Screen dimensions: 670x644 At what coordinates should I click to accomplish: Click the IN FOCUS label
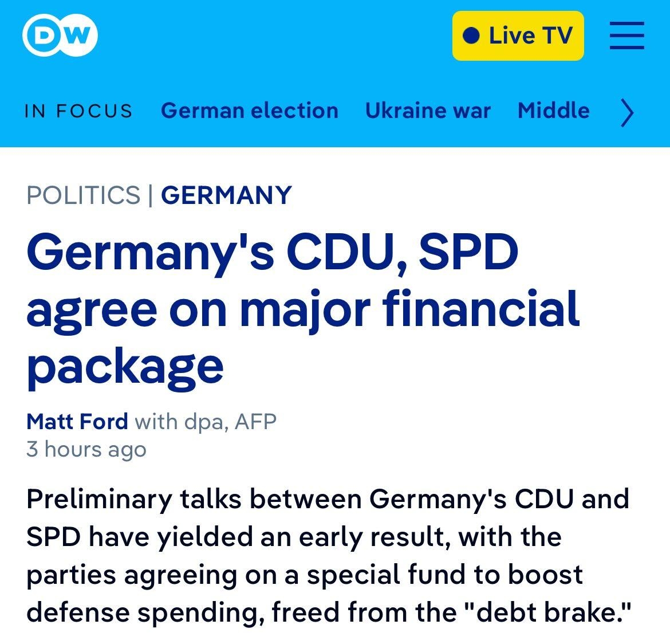79,111
